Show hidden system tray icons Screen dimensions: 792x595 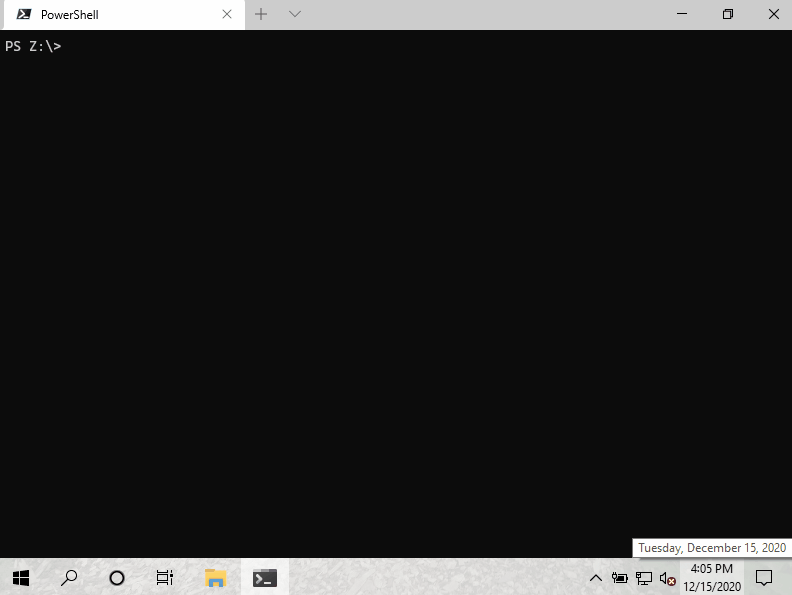pos(596,578)
